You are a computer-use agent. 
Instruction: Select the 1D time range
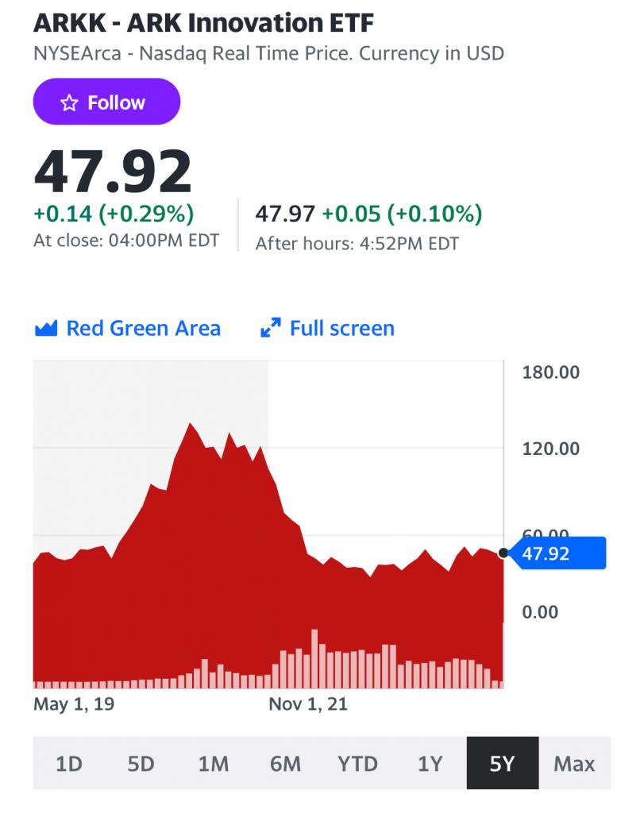69,764
